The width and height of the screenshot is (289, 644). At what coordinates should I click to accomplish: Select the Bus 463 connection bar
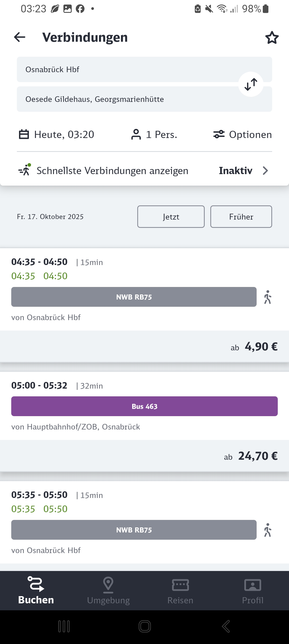click(x=144, y=406)
